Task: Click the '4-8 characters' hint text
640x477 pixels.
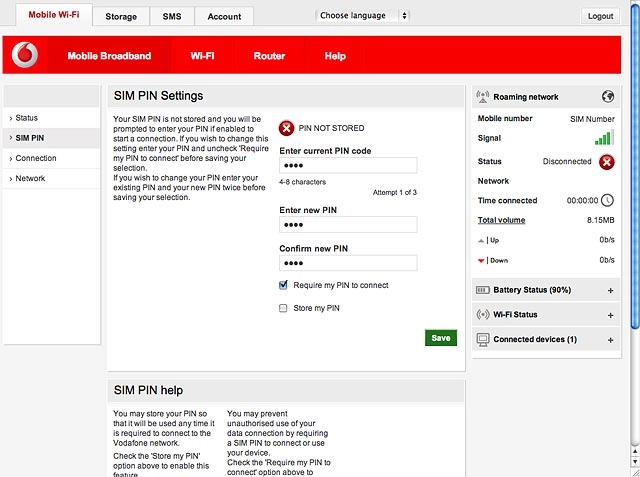Action: (302, 182)
